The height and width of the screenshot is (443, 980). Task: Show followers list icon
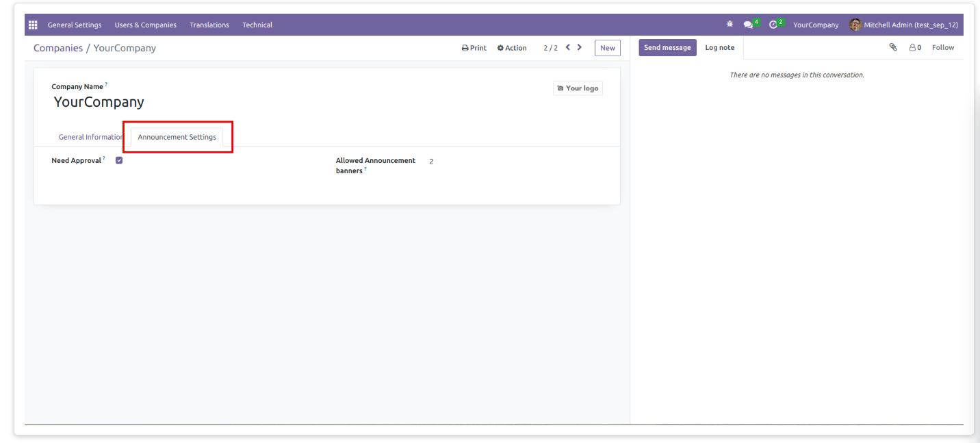click(915, 48)
